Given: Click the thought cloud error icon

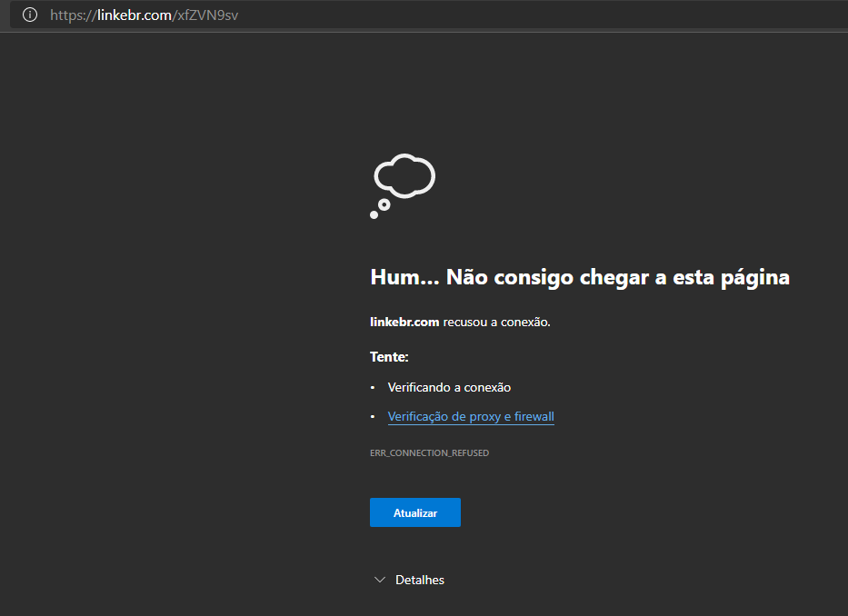Looking at the screenshot, I should pos(403,186).
